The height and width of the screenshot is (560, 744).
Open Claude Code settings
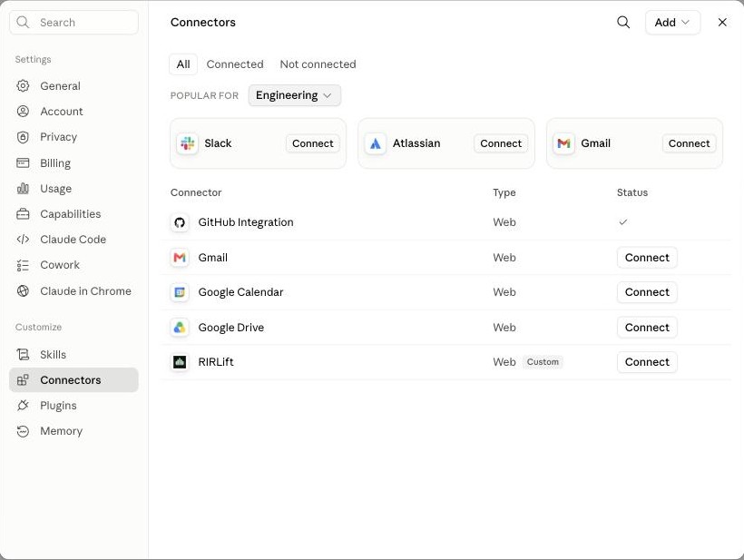74,240
